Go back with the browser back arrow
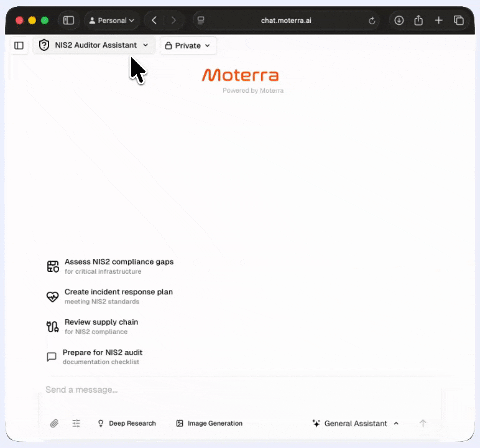The height and width of the screenshot is (448, 480). 154,21
